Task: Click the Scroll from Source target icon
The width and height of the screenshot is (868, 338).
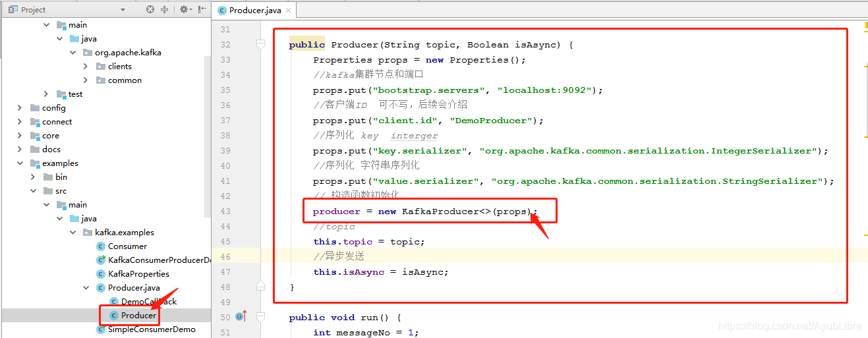Action: click(x=150, y=10)
